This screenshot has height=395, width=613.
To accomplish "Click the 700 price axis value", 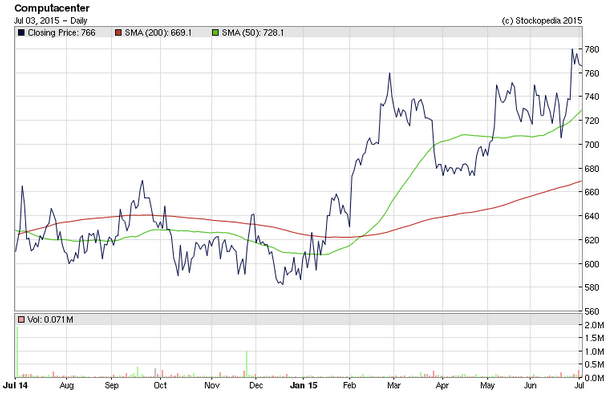I will [x=592, y=145].
